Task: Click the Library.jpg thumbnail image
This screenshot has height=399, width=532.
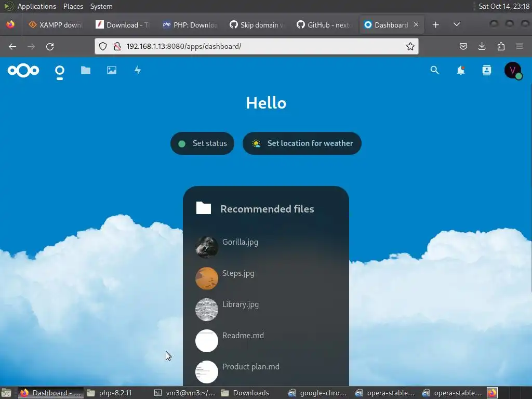Action: tap(207, 310)
